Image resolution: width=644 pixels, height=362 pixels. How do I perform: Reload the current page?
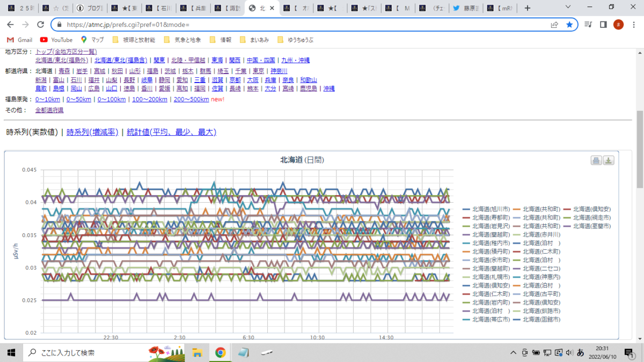(x=40, y=25)
